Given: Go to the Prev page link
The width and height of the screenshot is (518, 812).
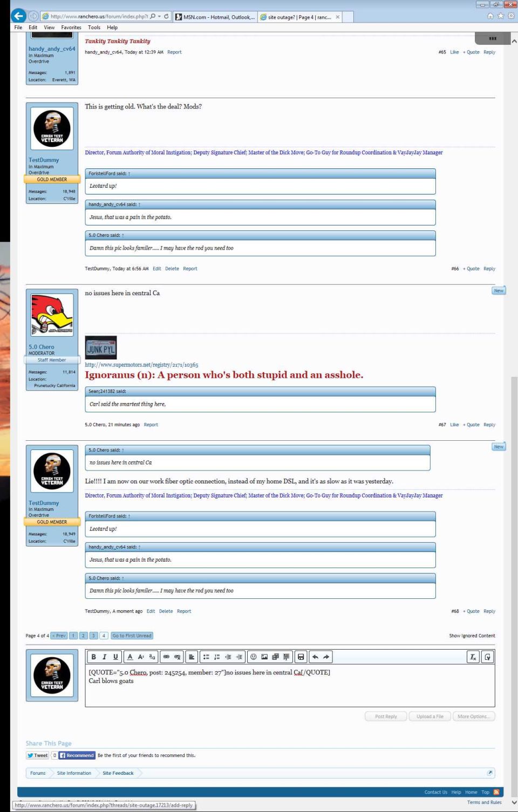Looking at the screenshot, I should [59, 636].
